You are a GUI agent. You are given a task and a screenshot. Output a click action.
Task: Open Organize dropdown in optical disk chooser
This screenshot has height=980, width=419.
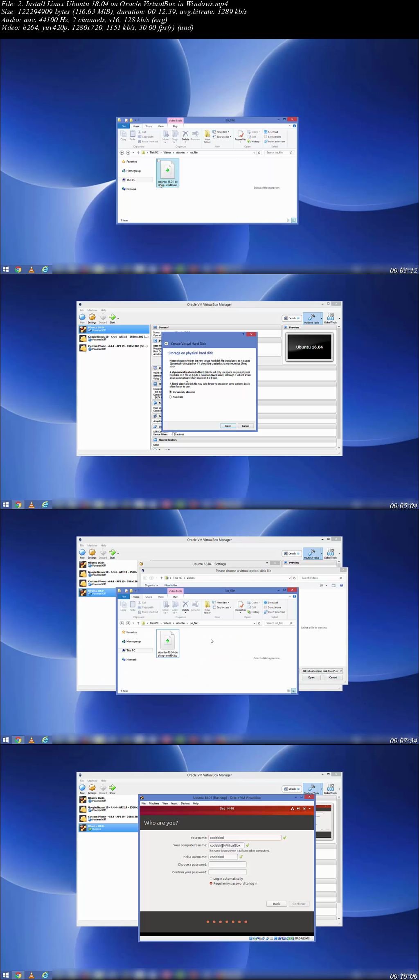pos(151,586)
